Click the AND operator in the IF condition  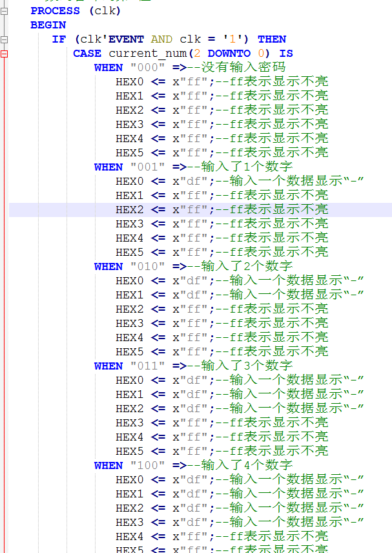point(161,39)
